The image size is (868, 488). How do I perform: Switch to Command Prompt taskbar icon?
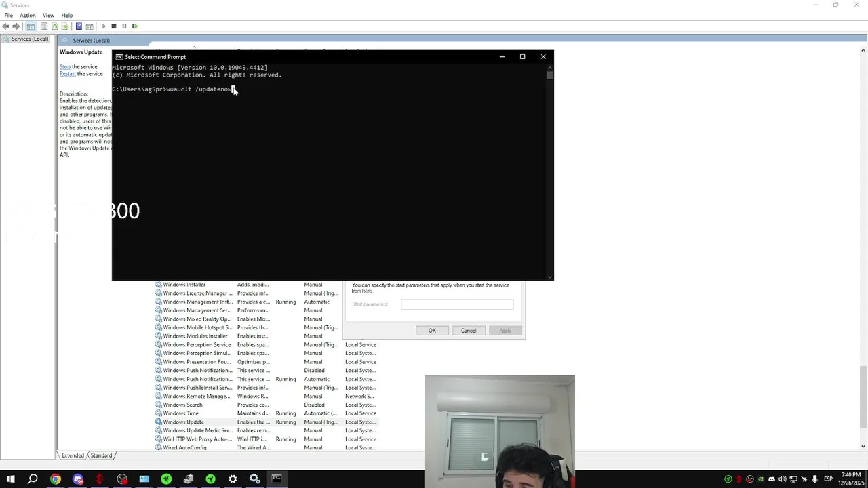coord(277,479)
